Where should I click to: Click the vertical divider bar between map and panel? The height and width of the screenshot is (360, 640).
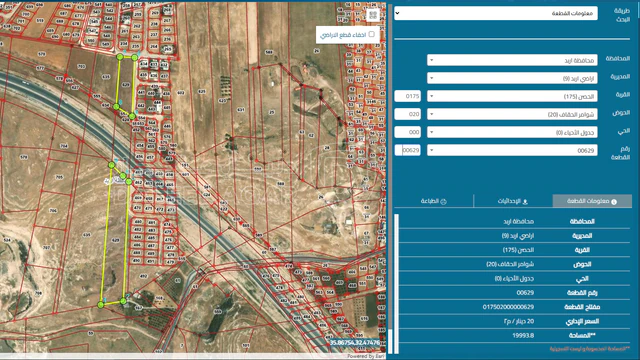[390, 180]
